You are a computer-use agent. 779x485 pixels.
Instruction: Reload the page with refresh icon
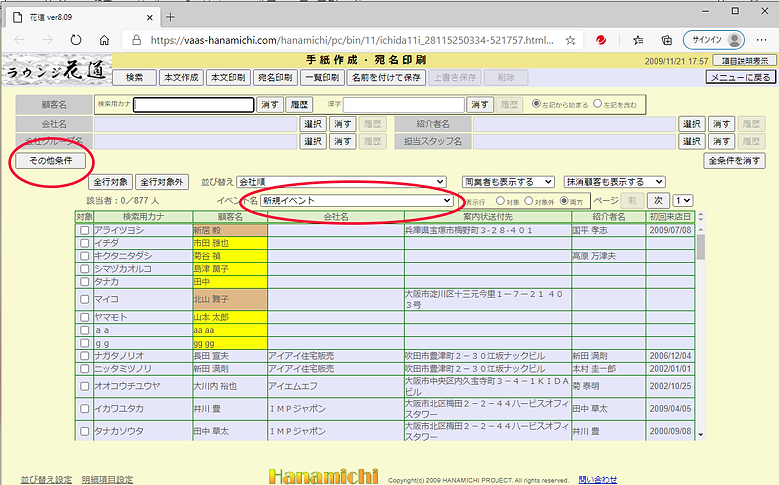pos(76,40)
